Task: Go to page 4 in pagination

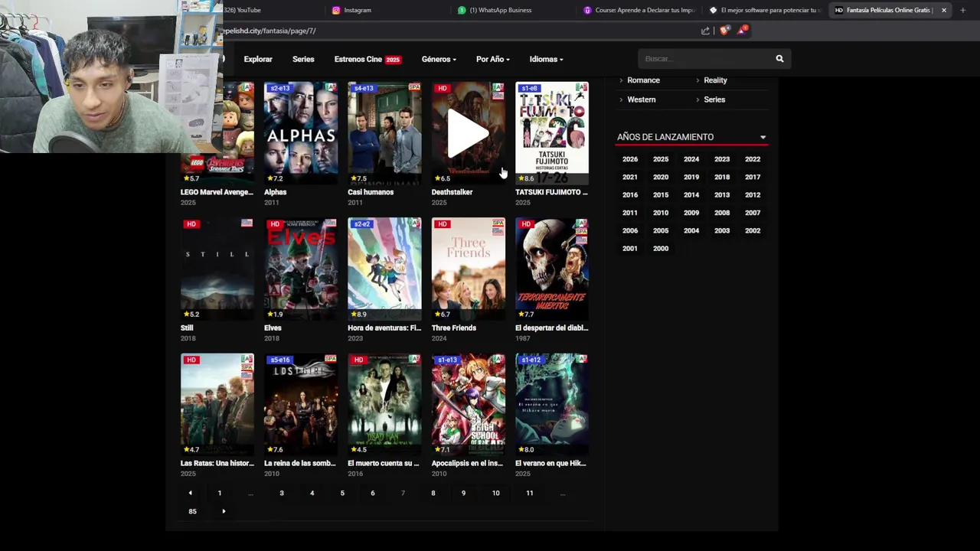Action: coord(312,494)
